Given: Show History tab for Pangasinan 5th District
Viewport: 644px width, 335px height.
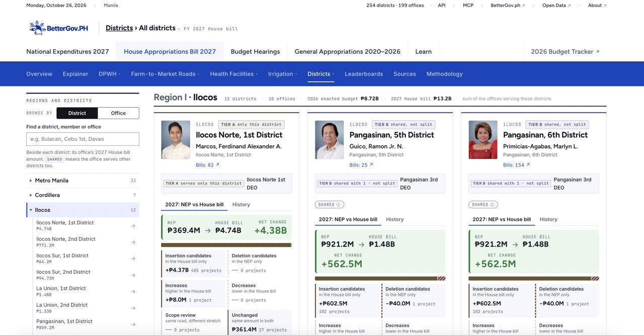Looking at the screenshot, I should coord(395,219).
